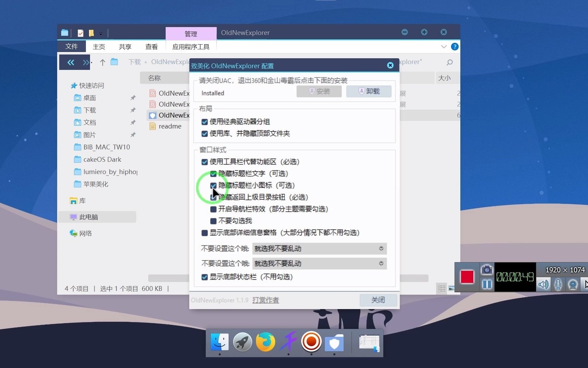Open the shield utility icon in the dock
588x368 pixels.
334,342
